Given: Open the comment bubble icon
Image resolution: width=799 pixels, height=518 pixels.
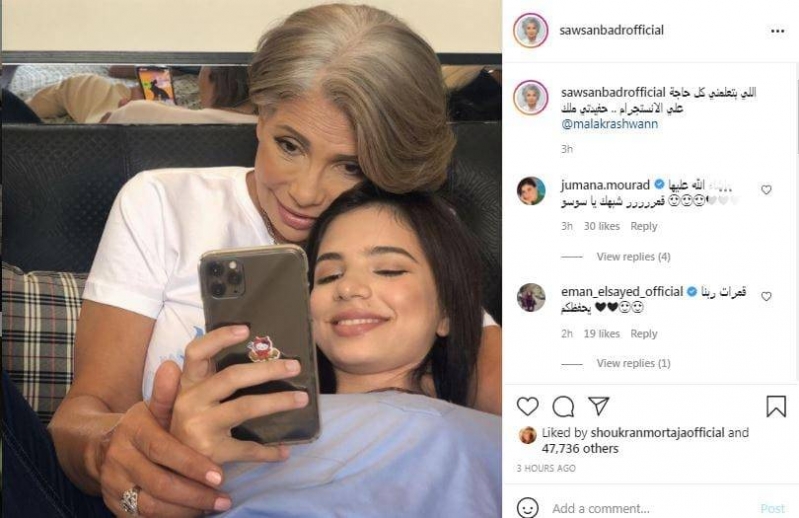Looking at the screenshot, I should 563,406.
